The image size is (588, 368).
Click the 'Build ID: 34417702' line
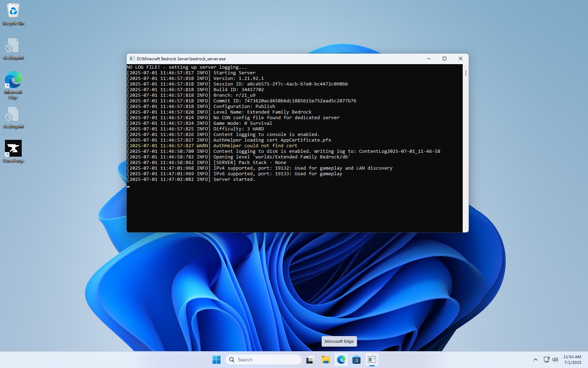coord(195,90)
